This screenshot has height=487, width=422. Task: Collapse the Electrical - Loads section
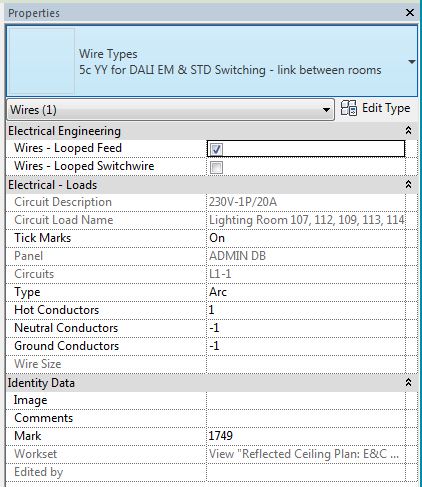point(408,184)
